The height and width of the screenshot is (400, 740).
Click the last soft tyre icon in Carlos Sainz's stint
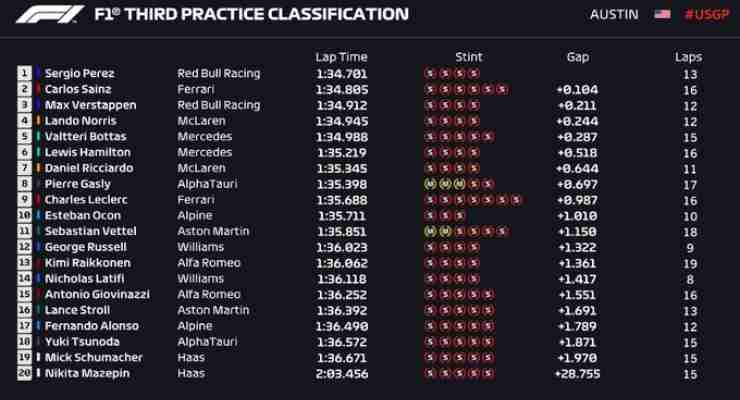(503, 89)
